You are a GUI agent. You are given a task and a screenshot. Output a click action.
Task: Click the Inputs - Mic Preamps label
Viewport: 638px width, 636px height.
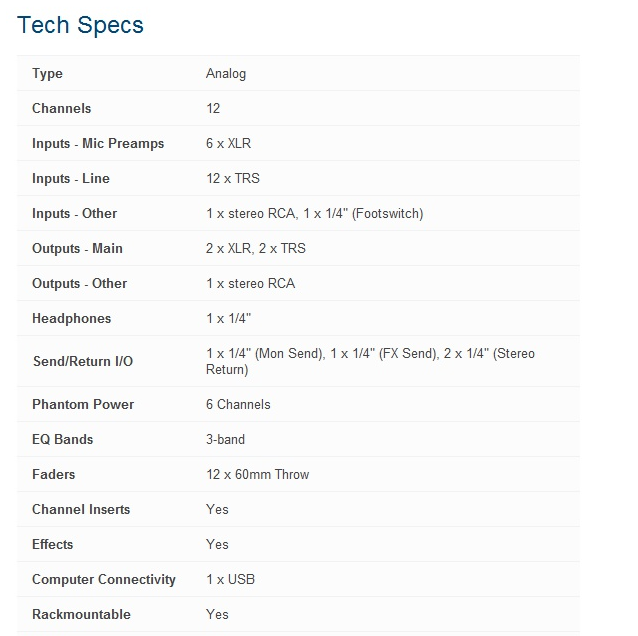coord(98,144)
